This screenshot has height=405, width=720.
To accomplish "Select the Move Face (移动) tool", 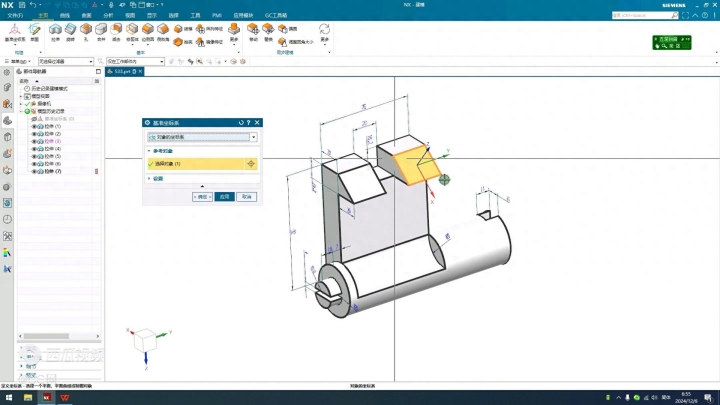I will point(253,32).
